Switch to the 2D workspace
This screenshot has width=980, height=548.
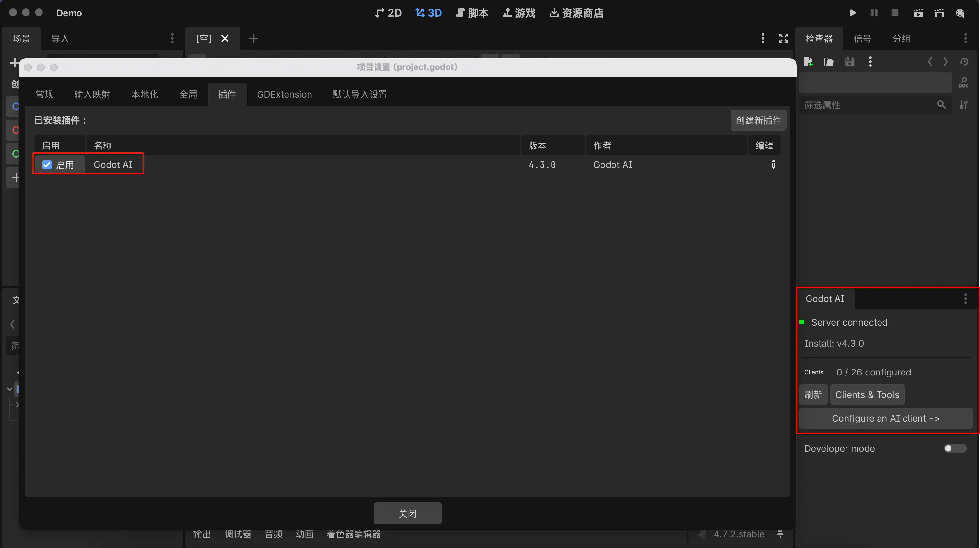389,13
